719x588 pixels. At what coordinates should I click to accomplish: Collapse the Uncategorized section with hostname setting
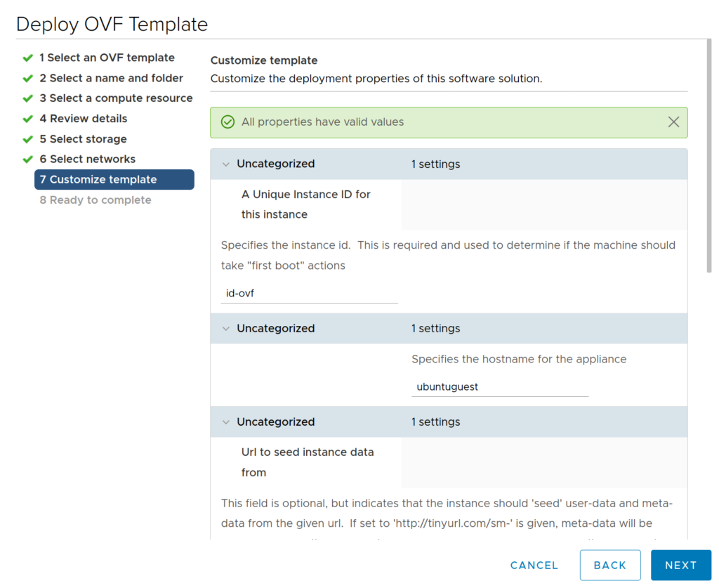[226, 328]
